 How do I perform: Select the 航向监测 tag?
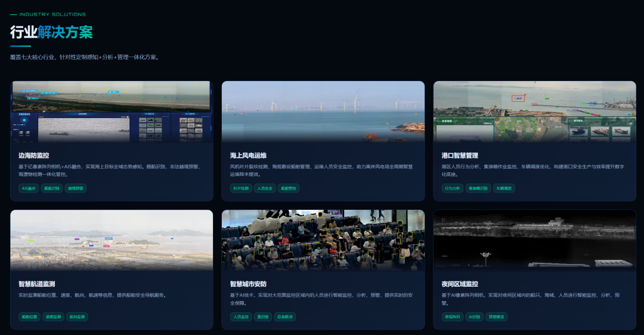(77, 317)
